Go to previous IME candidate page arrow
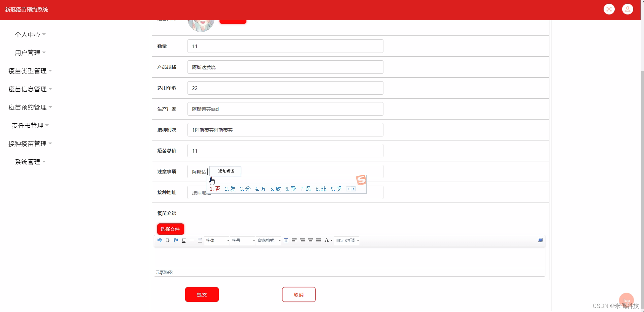Image resolution: width=644 pixels, height=312 pixels. click(348, 189)
